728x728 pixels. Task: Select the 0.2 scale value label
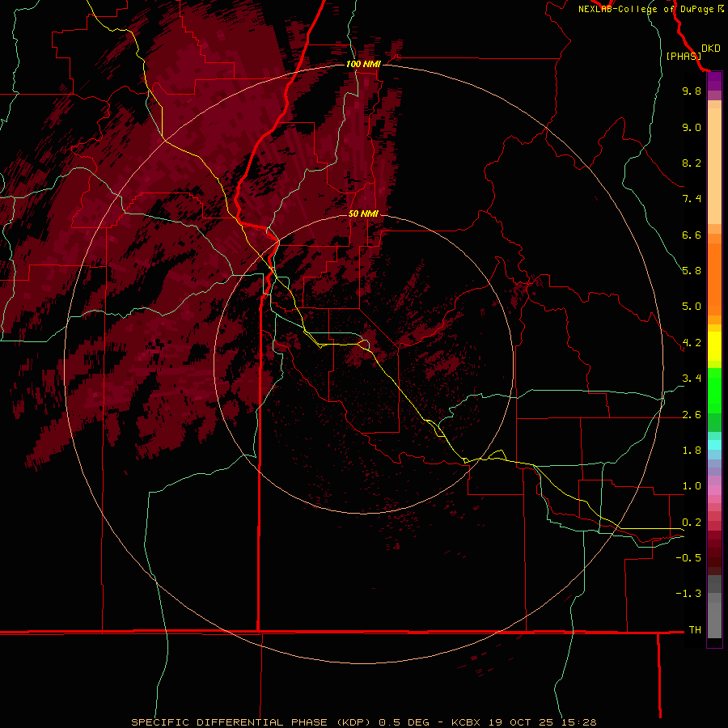coord(692,523)
